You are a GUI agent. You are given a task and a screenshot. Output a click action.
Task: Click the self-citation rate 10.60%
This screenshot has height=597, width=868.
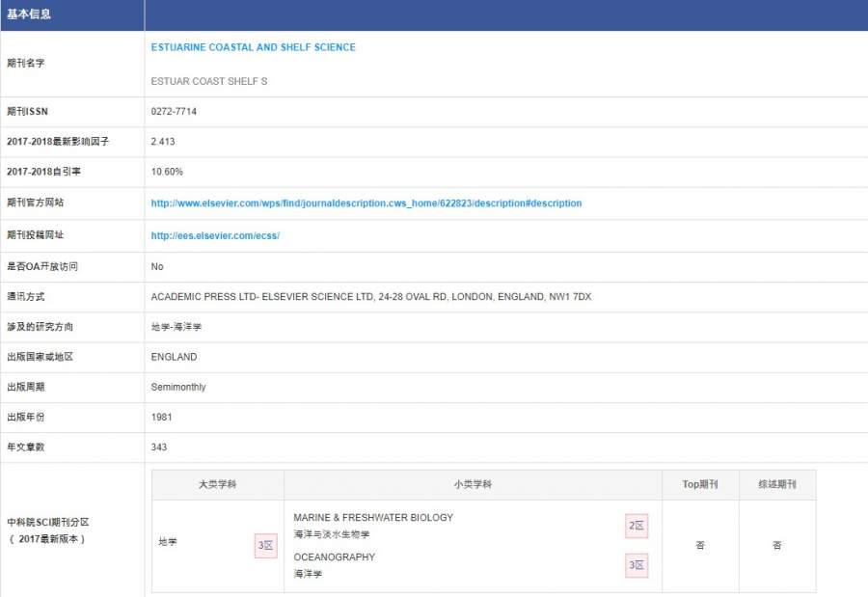(167, 172)
